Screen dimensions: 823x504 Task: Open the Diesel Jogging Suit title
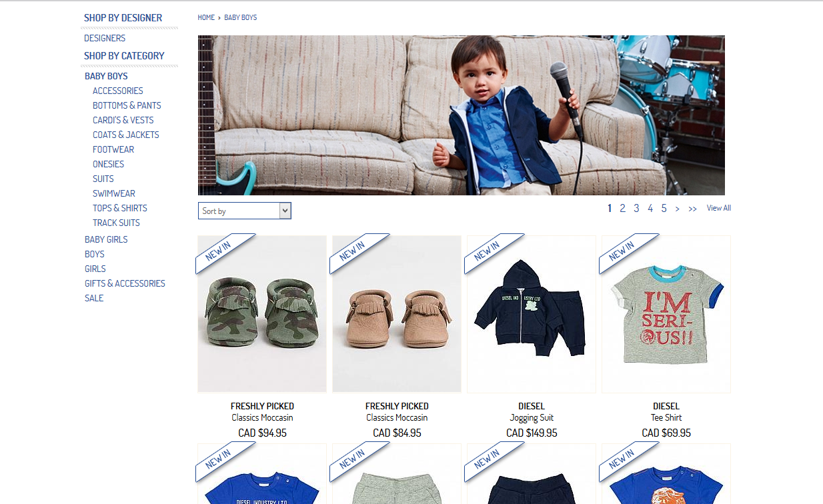[532, 418]
